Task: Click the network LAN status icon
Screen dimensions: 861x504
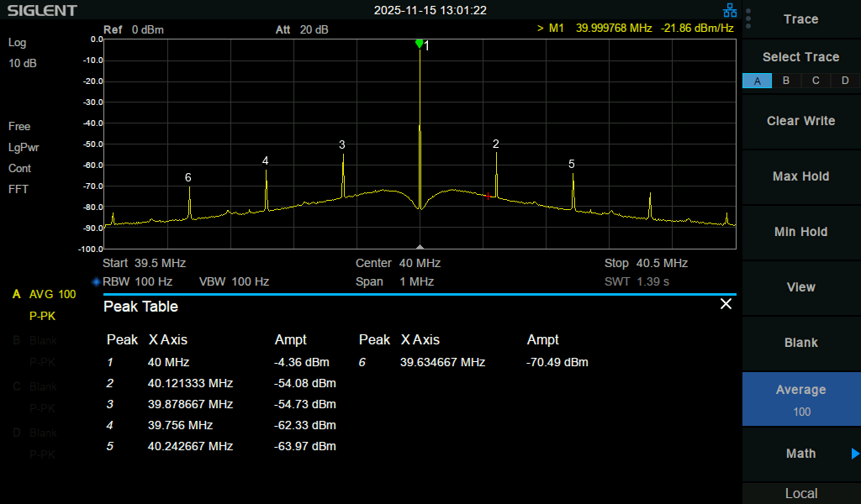Action: pyautogui.click(x=730, y=10)
